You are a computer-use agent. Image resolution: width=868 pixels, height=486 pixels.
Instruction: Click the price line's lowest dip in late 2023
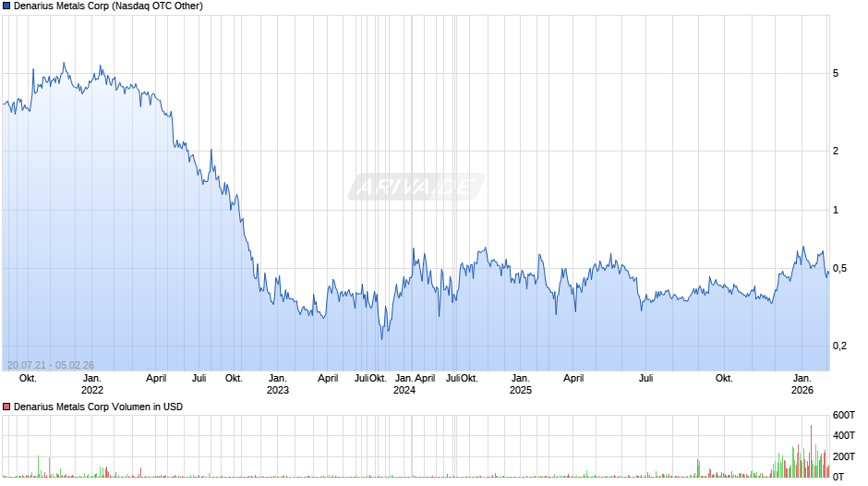[x=382, y=338]
